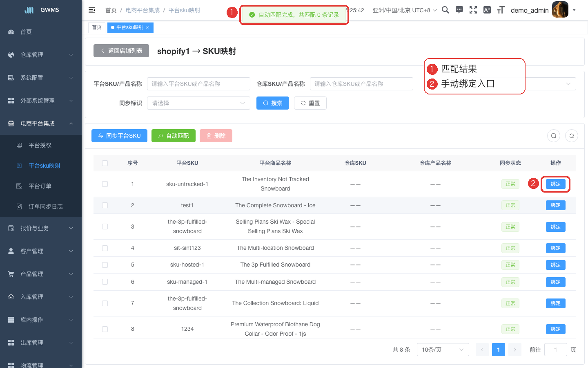Click the 返回店铺列表 back button
The width and height of the screenshot is (588, 368).
pos(121,51)
